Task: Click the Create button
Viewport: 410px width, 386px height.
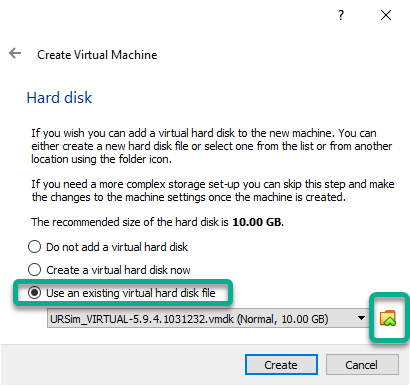Action: click(x=281, y=365)
